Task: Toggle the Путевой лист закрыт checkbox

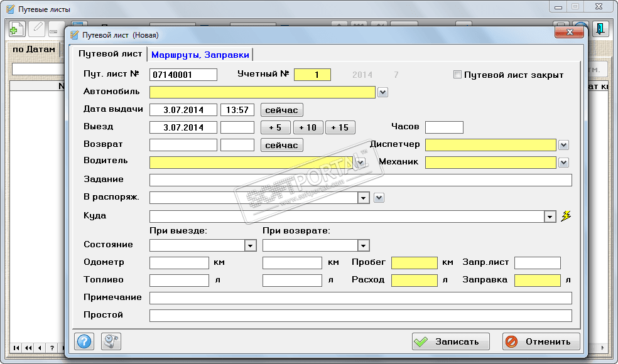Action: (457, 75)
